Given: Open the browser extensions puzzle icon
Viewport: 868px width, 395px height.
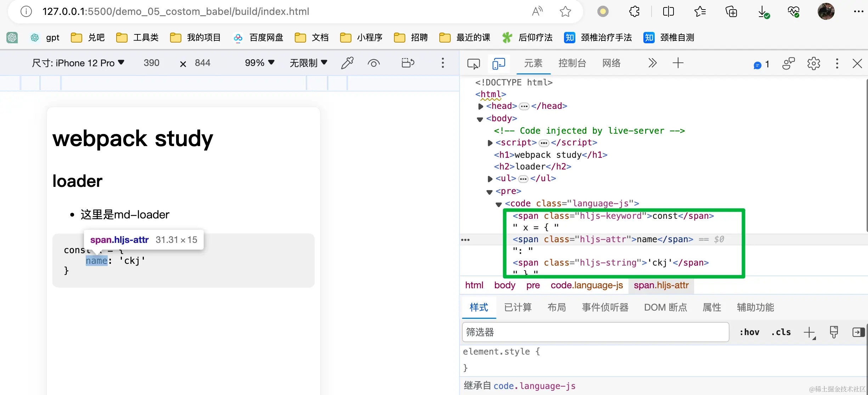Looking at the screenshot, I should (x=634, y=12).
